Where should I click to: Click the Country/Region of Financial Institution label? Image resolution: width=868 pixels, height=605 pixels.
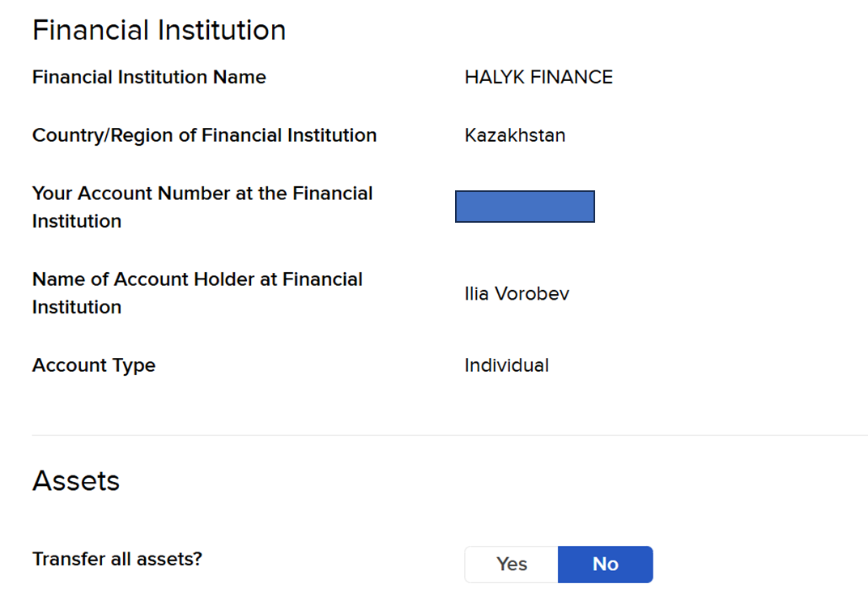coord(204,135)
